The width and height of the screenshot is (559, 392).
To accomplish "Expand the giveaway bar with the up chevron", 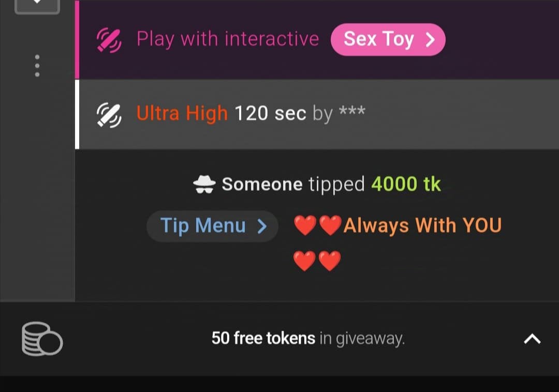I will click(x=532, y=339).
